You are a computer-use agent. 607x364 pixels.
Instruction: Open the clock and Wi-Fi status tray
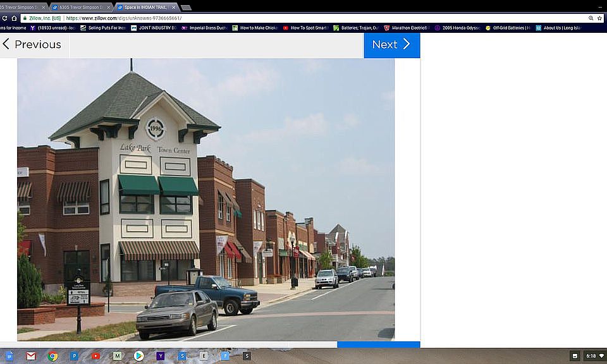592,356
